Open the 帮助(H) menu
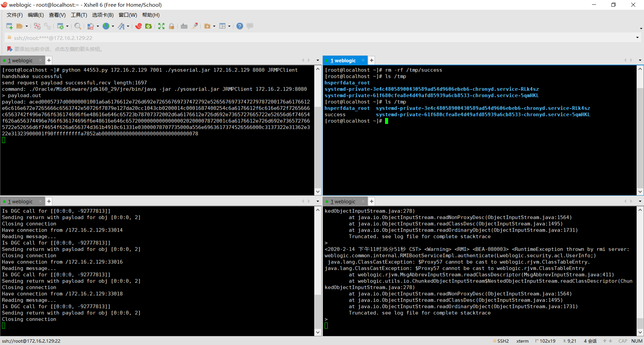 click(x=151, y=15)
